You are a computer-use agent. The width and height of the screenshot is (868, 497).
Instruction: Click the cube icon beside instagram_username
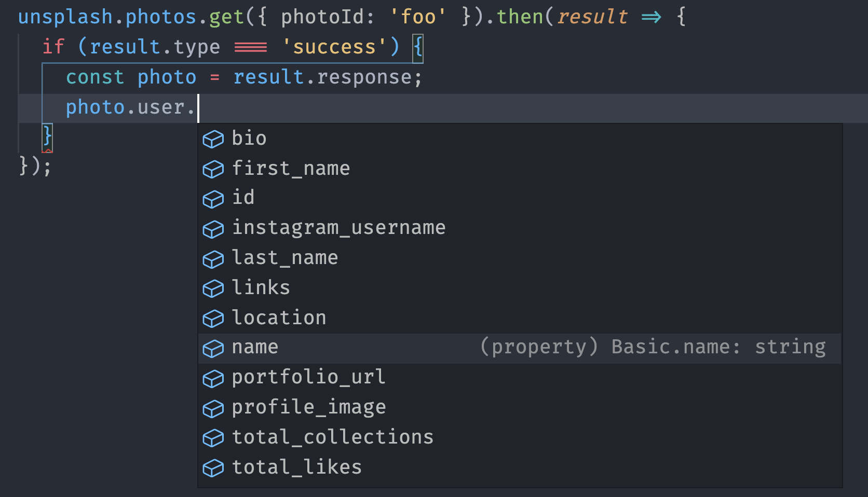[213, 229]
